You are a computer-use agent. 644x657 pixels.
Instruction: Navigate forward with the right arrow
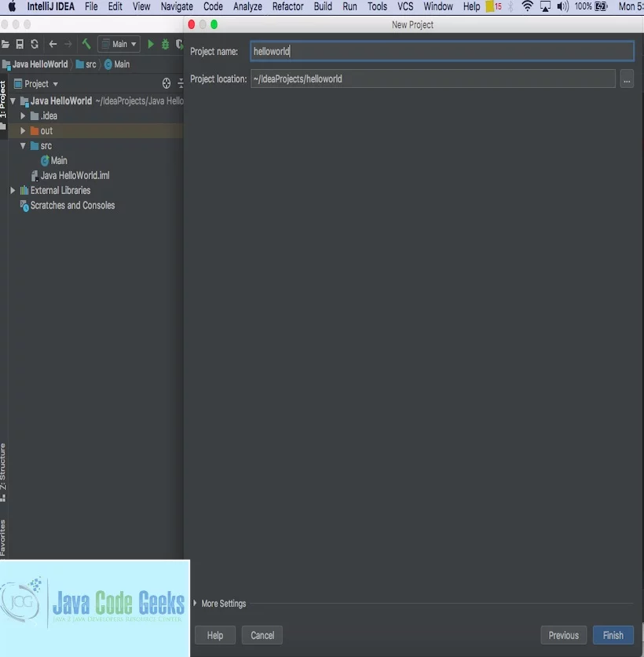tap(68, 44)
